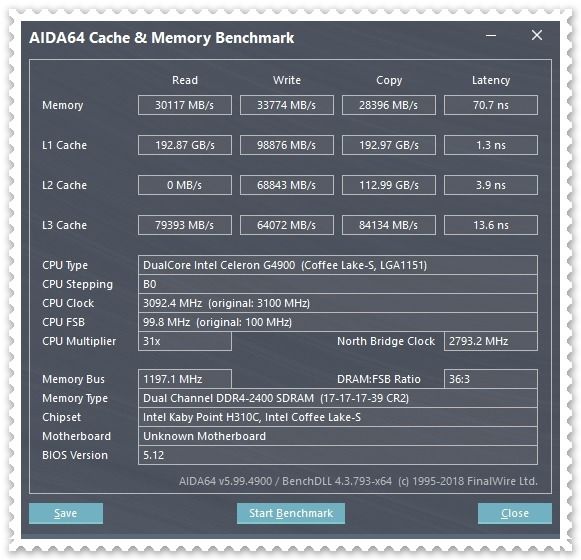Viewport: 581px width, 560px height.
Task: Click L2 Cache Copy 112.99 GB/s
Action: (x=389, y=185)
